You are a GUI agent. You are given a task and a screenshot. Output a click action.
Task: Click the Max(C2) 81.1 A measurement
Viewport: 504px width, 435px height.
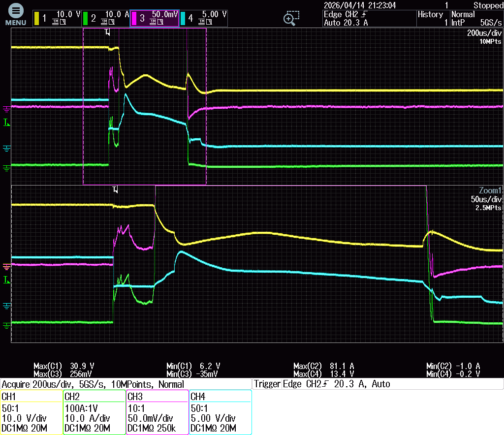click(x=324, y=366)
